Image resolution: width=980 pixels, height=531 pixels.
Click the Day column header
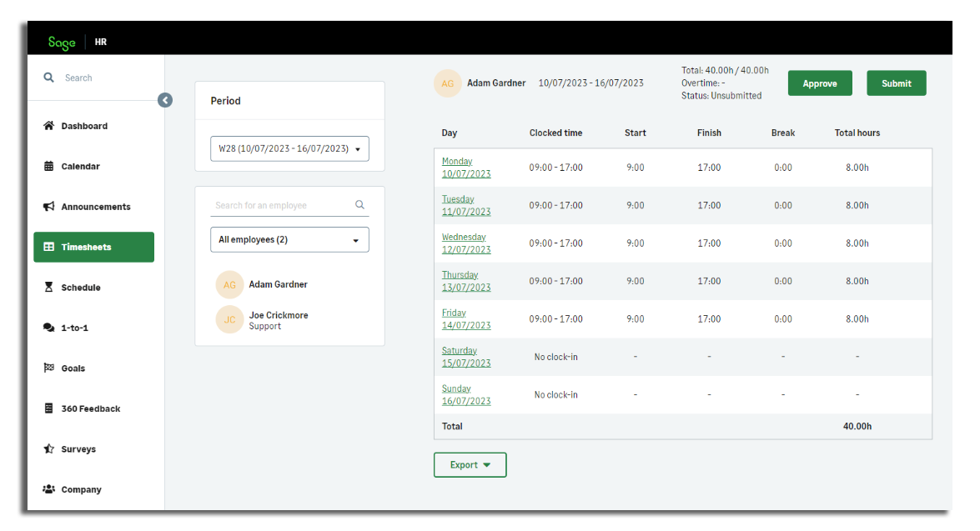click(450, 133)
